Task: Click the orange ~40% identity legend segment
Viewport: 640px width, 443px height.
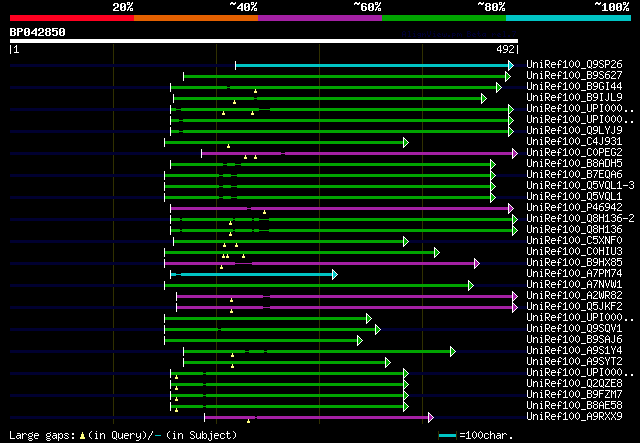Action: click(x=196, y=18)
